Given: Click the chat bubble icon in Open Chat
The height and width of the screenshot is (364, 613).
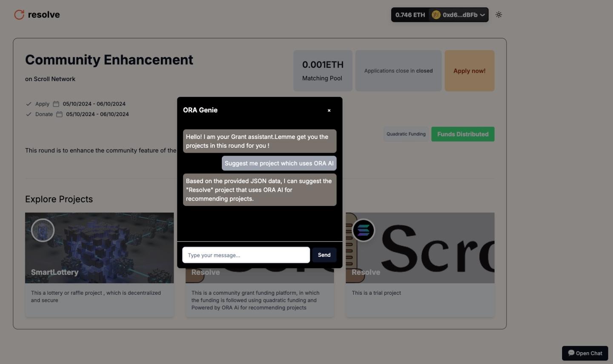Looking at the screenshot, I should pyautogui.click(x=571, y=353).
